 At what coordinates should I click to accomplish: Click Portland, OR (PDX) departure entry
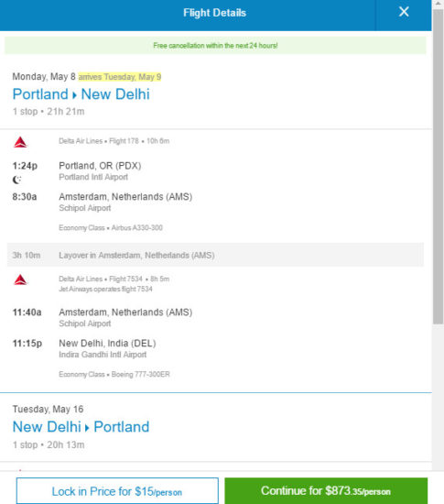(x=100, y=166)
